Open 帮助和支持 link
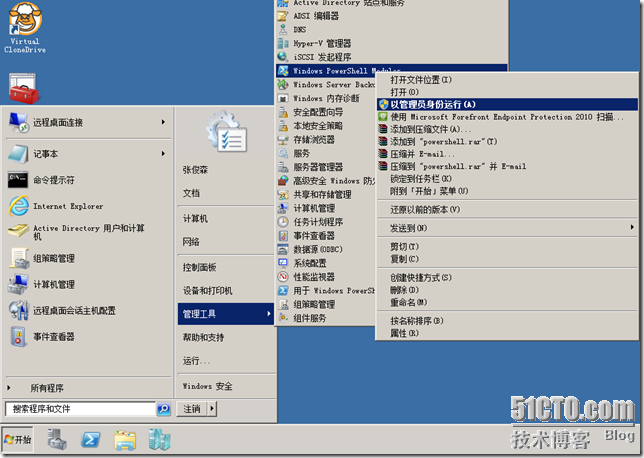Viewport: 644px width, 458px height. (x=203, y=338)
